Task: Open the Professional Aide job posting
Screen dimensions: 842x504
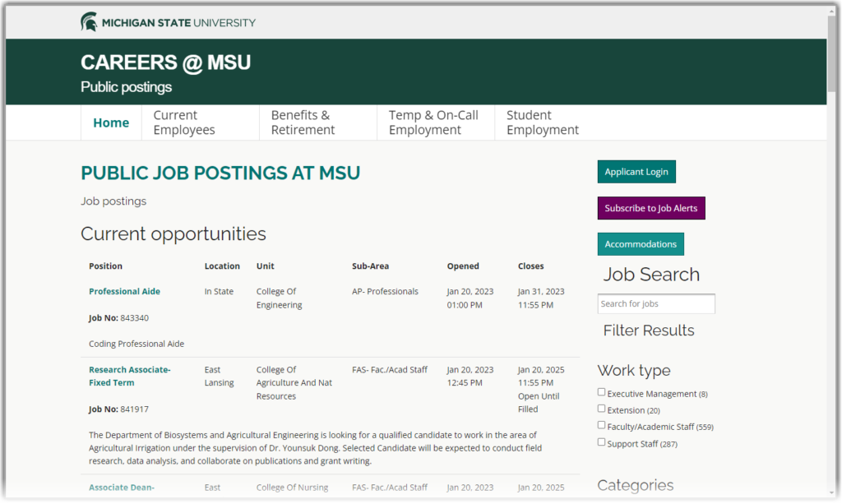Action: [124, 291]
